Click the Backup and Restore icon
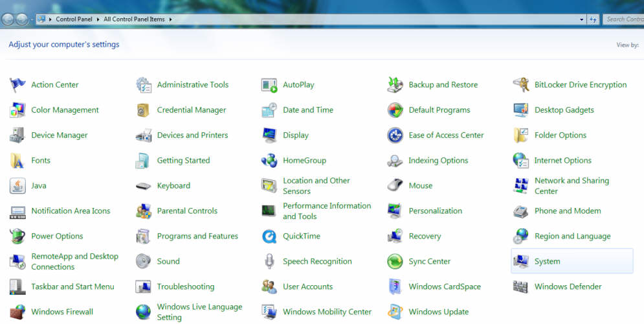Viewport: 644px width, 324px height. (395, 85)
